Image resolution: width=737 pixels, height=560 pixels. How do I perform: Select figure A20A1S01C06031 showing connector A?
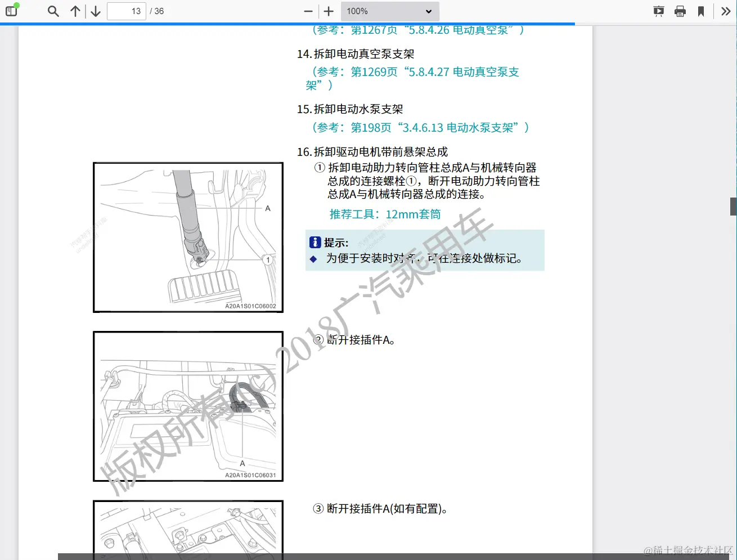tap(188, 406)
